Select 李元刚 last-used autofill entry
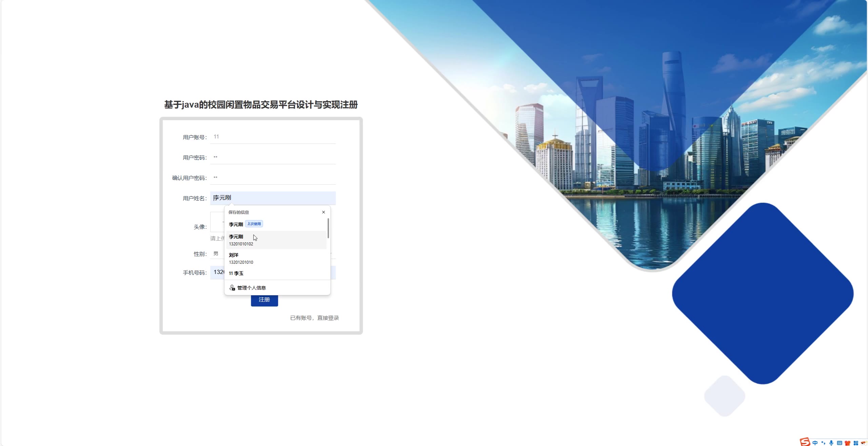This screenshot has height=446, width=868. point(236,224)
